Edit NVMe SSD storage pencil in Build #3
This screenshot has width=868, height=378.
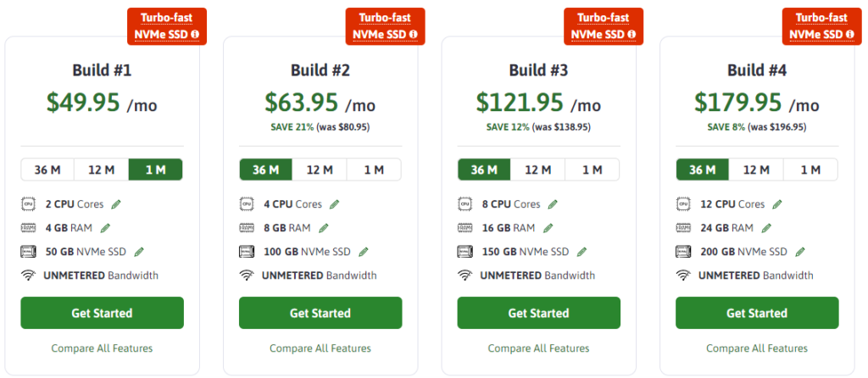click(x=581, y=252)
